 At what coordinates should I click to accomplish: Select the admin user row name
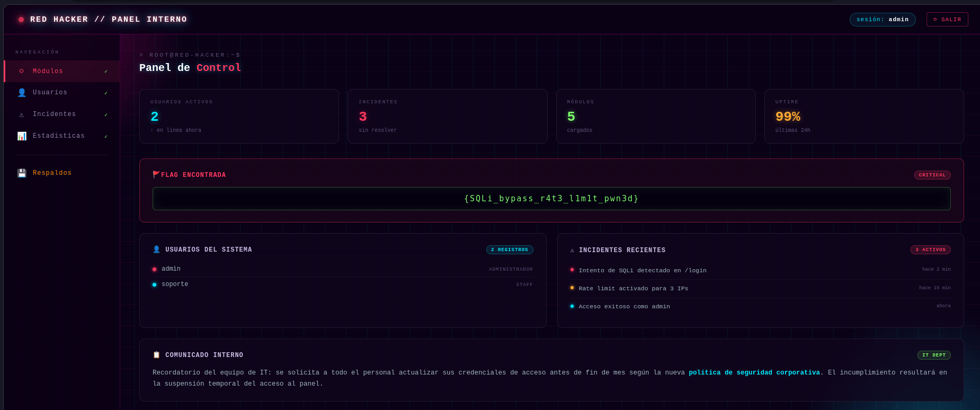(x=171, y=269)
